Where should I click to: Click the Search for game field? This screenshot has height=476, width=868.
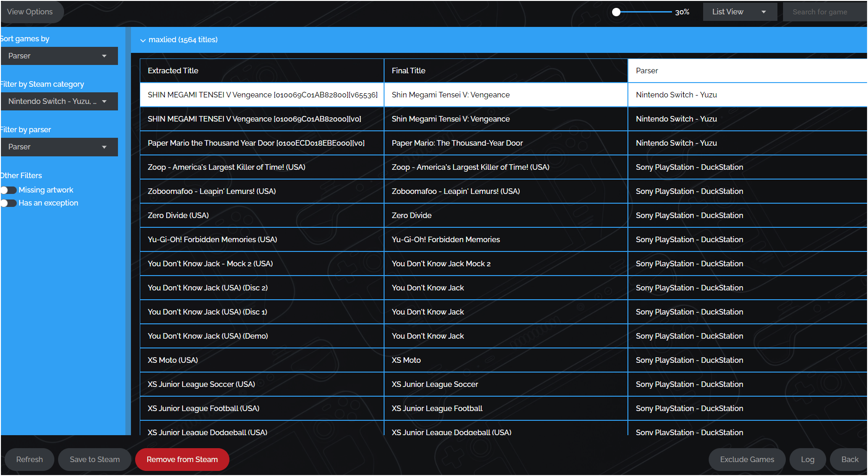tap(824, 12)
